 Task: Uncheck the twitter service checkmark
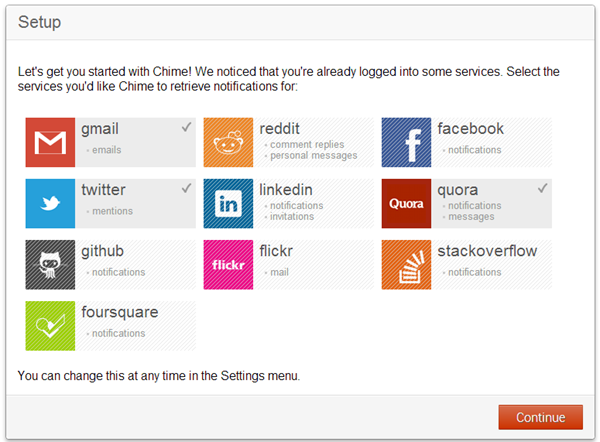(186, 188)
